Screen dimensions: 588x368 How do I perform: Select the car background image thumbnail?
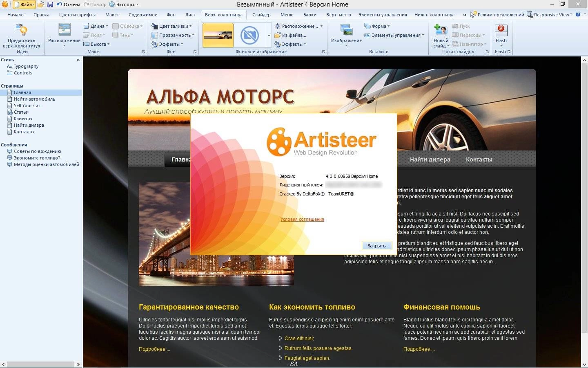[218, 35]
